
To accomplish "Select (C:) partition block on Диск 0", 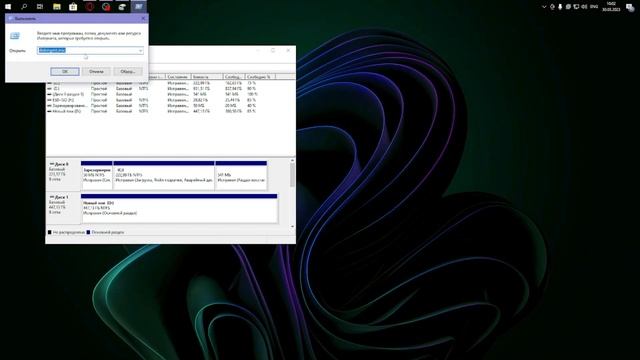I will [164, 175].
